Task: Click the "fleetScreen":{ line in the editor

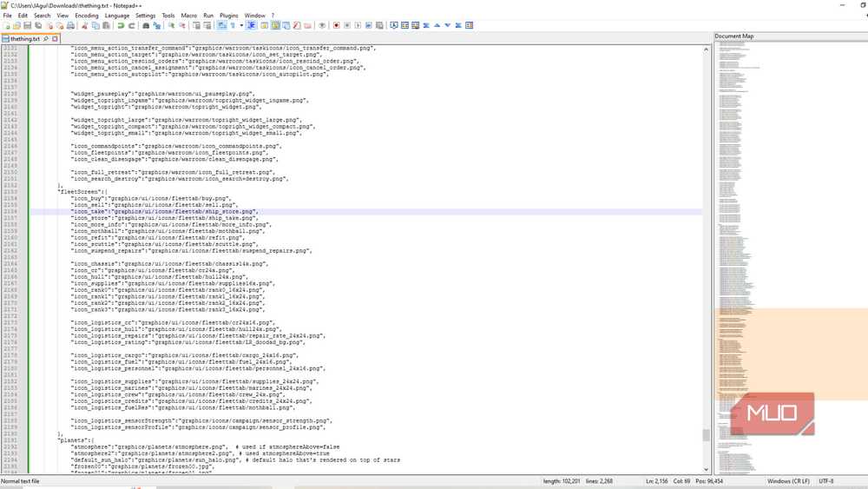Action: (x=83, y=192)
